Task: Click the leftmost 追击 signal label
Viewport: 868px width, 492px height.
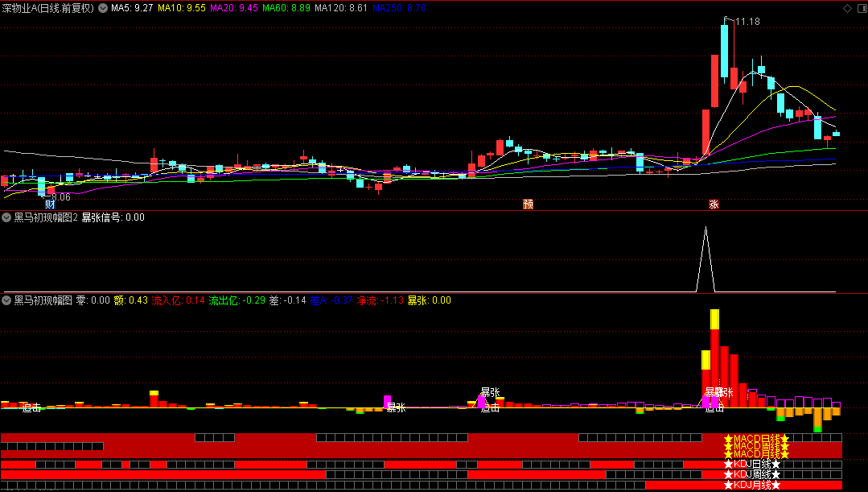Action: (31, 407)
